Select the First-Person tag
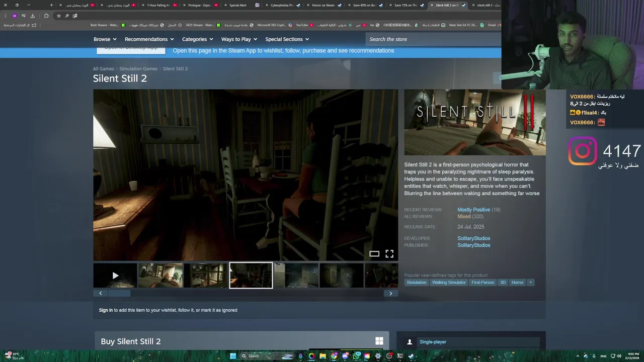Viewport: 644px width, 362px height. click(x=482, y=283)
